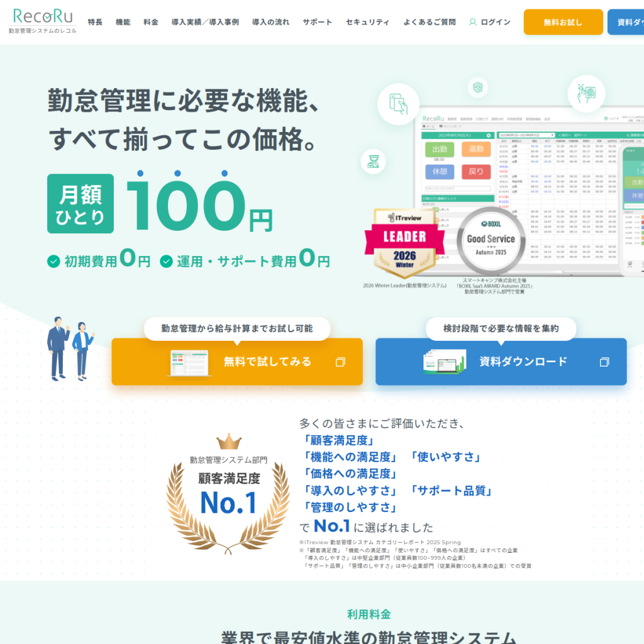Open the 導入の流れ menu item
This screenshot has width=644, height=644.
(x=270, y=22)
